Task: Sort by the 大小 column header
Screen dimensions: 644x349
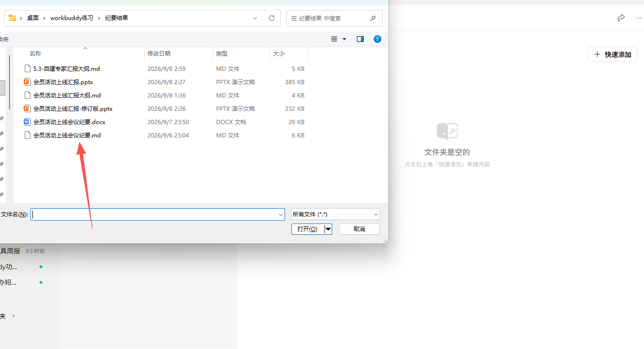Action: 279,54
